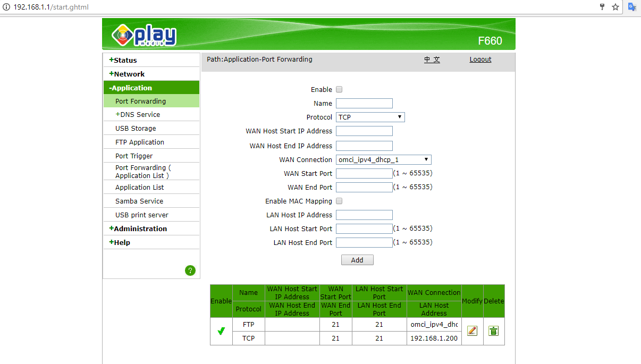Click the Name input field

pyautogui.click(x=364, y=104)
